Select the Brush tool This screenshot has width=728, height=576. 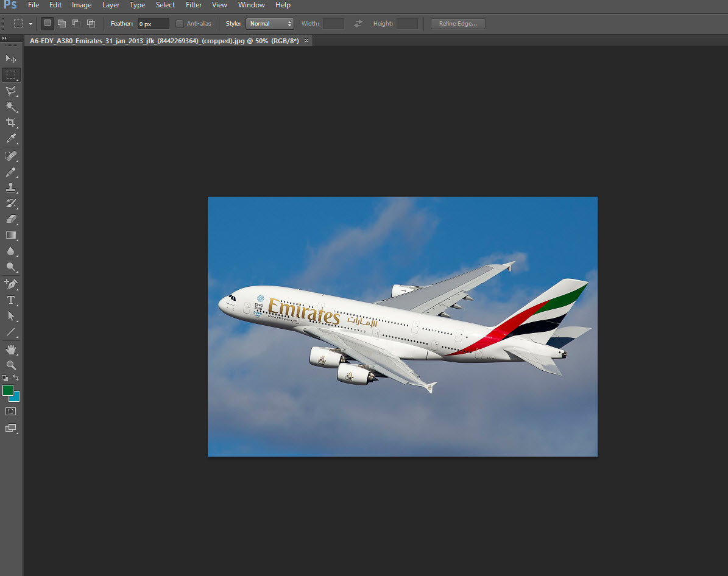coord(11,172)
